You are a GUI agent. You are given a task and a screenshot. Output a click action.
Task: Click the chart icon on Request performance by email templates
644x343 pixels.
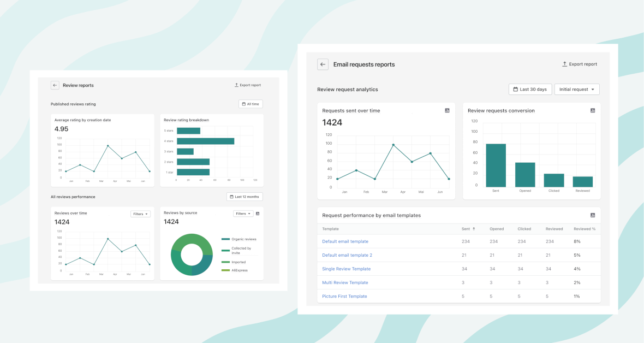click(x=593, y=215)
